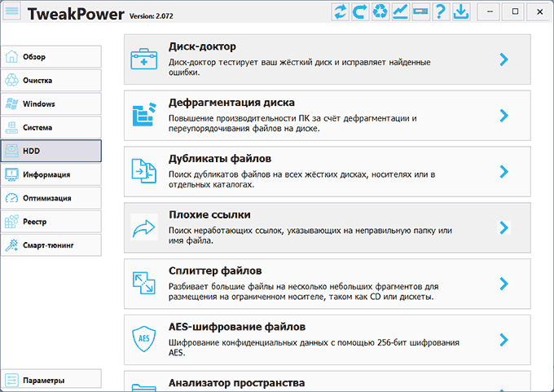Open Параметры settings
The image size is (554, 392).
51,381
